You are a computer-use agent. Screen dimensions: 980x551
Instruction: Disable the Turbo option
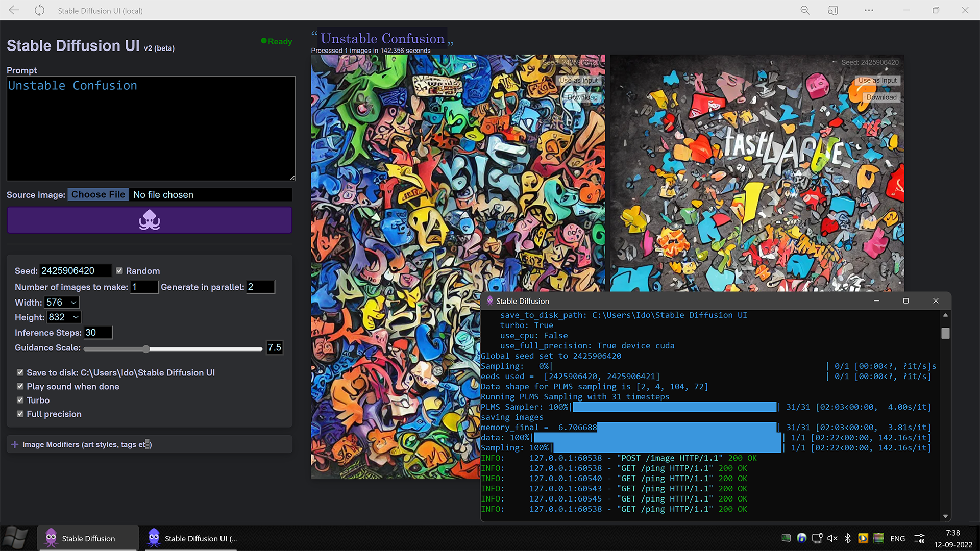point(20,400)
